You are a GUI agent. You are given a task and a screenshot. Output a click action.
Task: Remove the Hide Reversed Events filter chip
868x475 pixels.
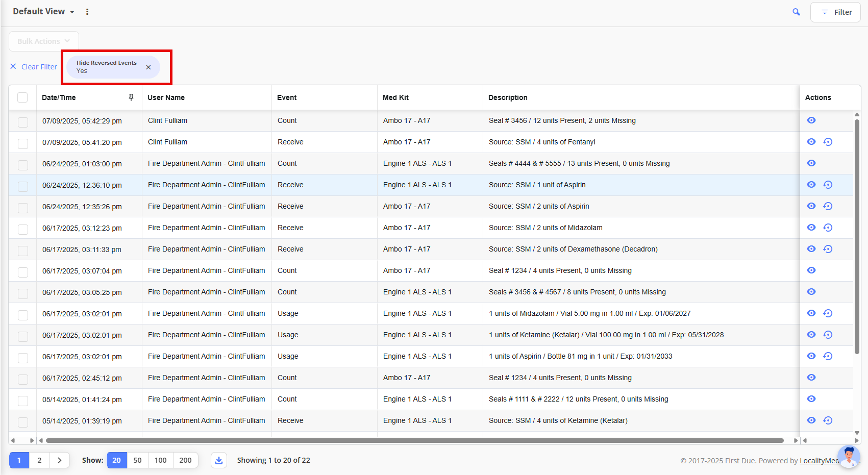[x=148, y=67]
